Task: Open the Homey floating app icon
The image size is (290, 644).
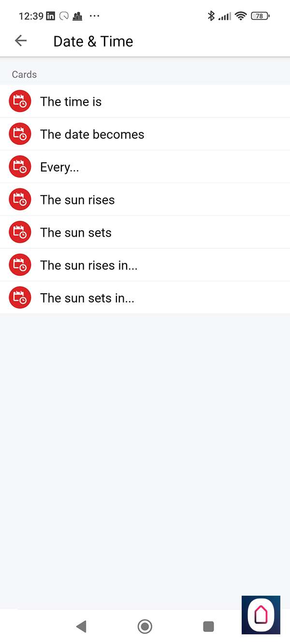Action: click(x=261, y=615)
